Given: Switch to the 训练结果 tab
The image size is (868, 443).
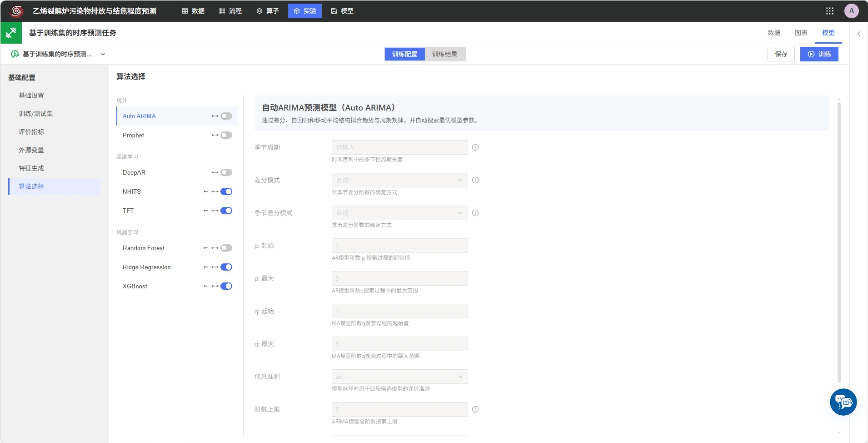Looking at the screenshot, I should click(444, 54).
